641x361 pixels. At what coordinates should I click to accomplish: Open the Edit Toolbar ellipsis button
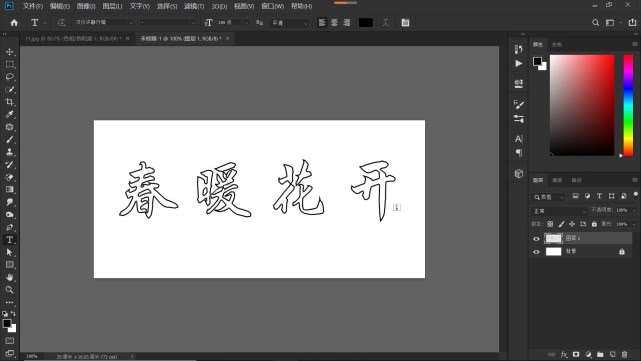[9, 303]
